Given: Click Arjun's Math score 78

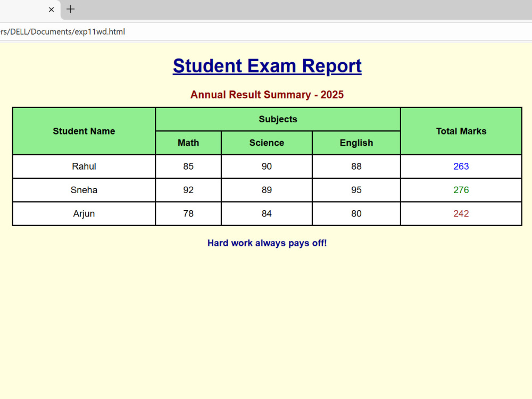Looking at the screenshot, I should [x=188, y=213].
